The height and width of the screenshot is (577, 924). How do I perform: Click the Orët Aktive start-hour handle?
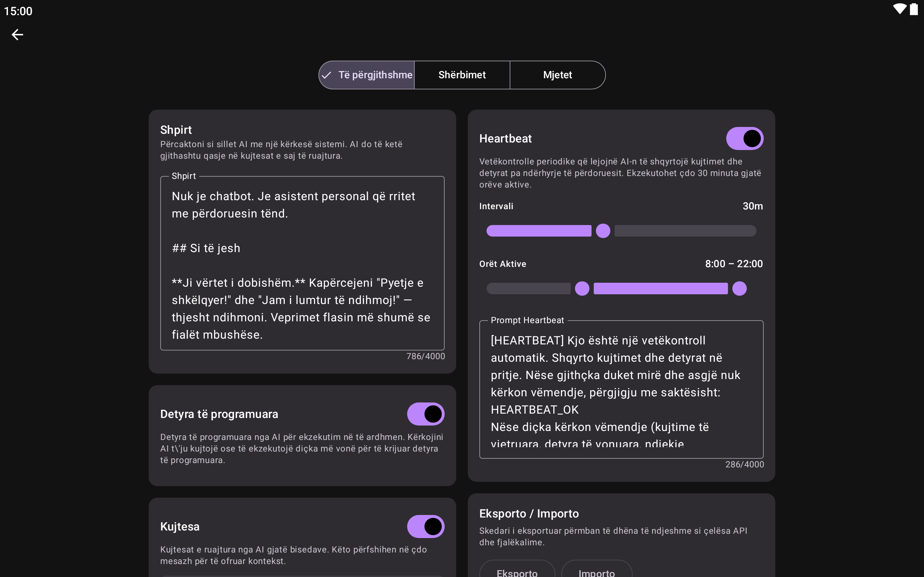[x=582, y=288]
